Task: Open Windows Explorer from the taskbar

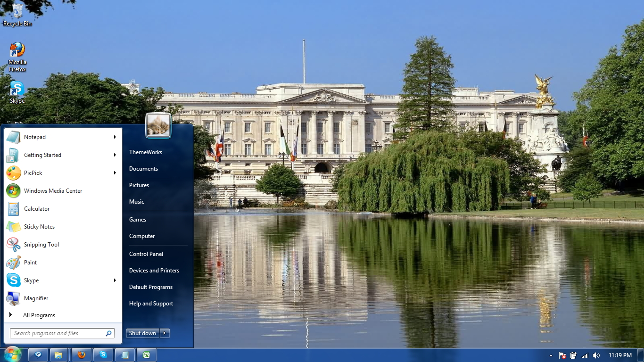Action: 59,355
